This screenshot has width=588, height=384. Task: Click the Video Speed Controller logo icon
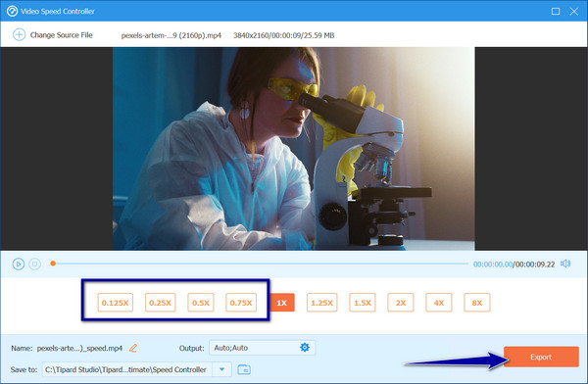(12, 11)
